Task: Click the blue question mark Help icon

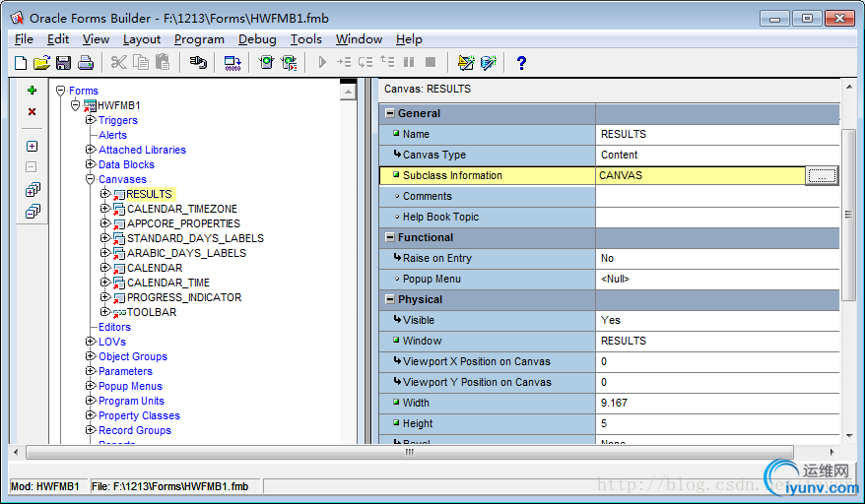Action: click(521, 63)
